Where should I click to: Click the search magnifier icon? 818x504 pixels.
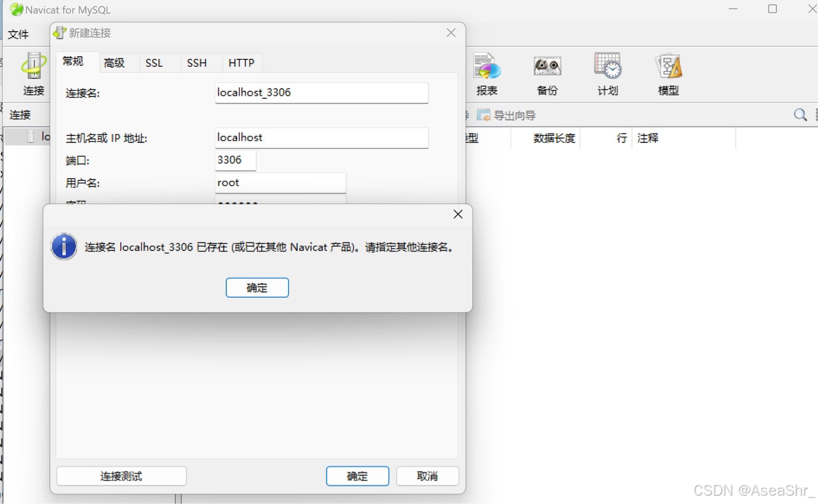[800, 115]
